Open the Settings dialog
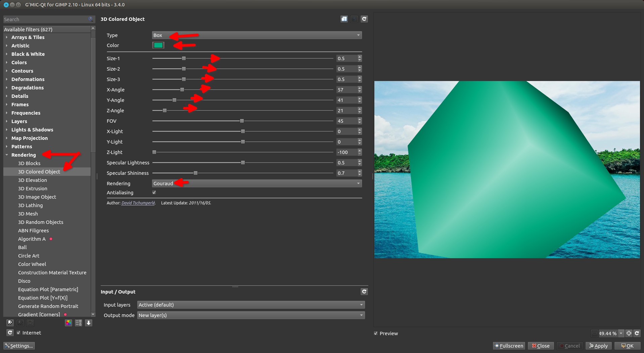Image resolution: width=644 pixels, height=353 pixels. pos(19,346)
